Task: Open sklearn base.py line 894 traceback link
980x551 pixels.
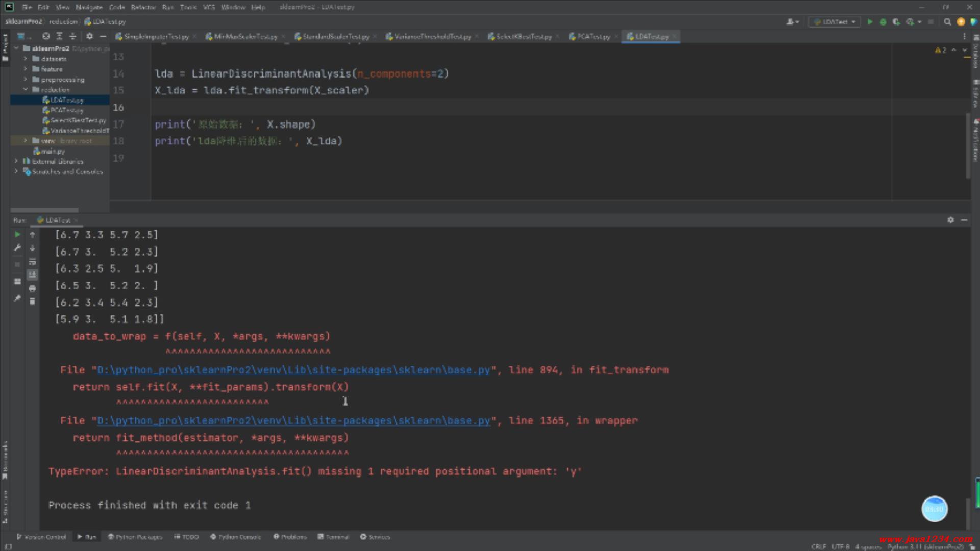Action: click(x=293, y=370)
